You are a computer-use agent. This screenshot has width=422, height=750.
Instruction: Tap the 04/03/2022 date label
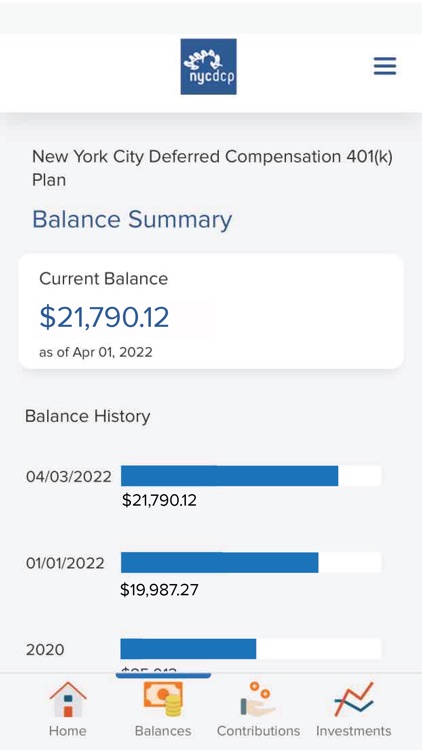click(69, 477)
